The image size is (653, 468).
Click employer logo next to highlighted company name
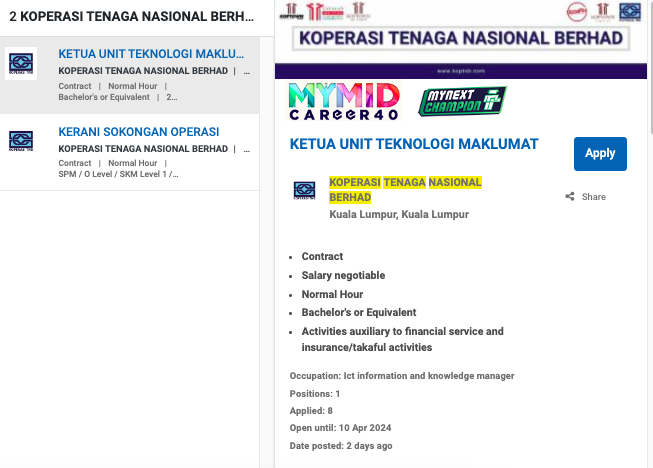[x=305, y=190]
